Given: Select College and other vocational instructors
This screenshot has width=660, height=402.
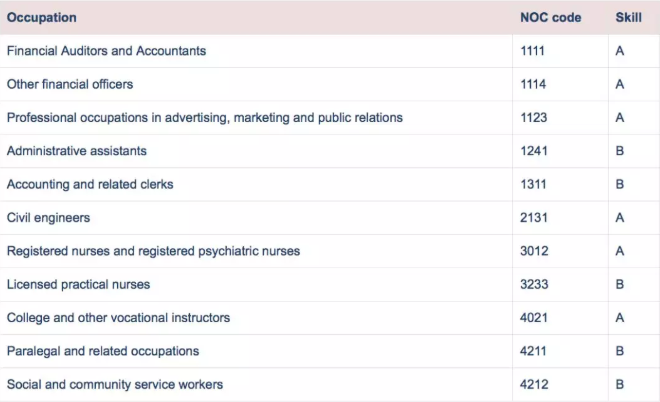Looking at the screenshot, I should [x=118, y=317].
